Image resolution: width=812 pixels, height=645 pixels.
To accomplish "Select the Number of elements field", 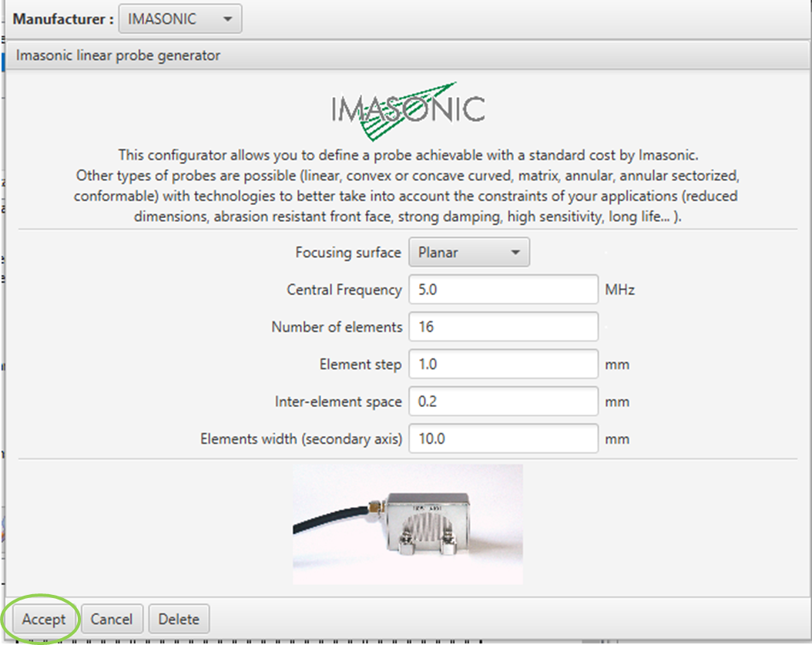I will click(503, 327).
